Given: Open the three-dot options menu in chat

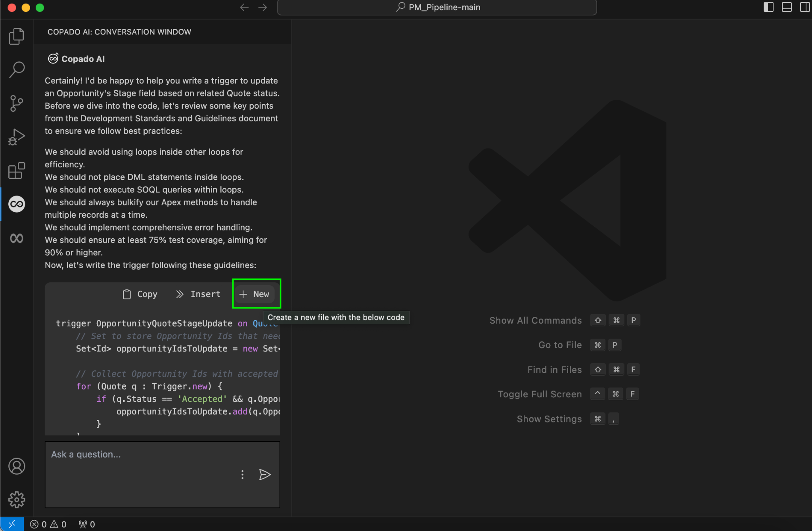Looking at the screenshot, I should click(x=242, y=474).
